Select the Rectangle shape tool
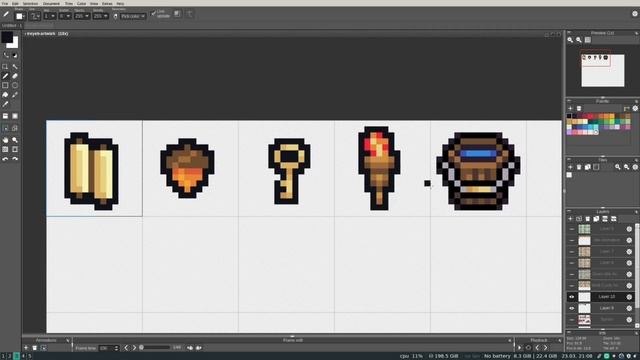This screenshot has width=640, height=360. (5, 85)
